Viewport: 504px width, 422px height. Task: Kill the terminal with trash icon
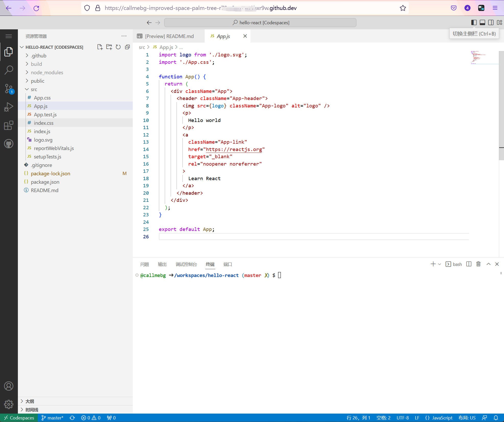pos(478,264)
